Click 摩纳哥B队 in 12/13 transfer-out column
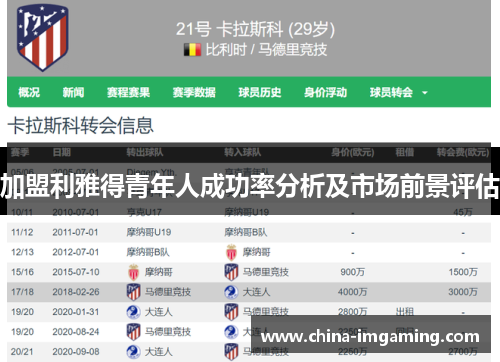This screenshot has height=362, width=500. pyautogui.click(x=148, y=252)
